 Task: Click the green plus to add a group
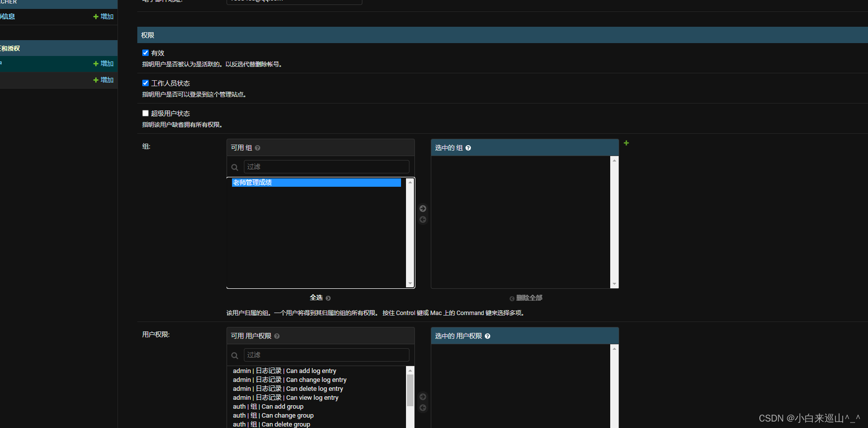(x=626, y=143)
